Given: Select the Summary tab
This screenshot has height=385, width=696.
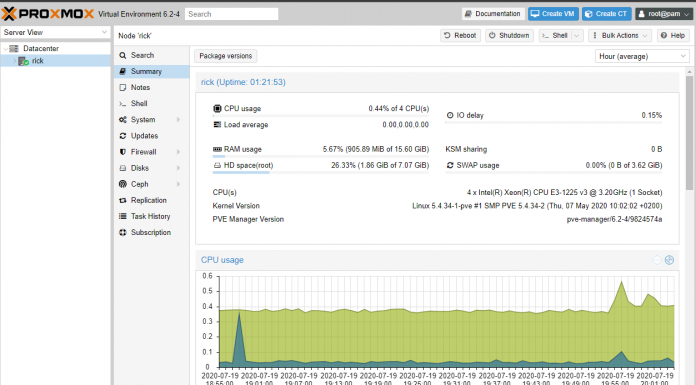Looking at the screenshot, I should click(x=151, y=71).
